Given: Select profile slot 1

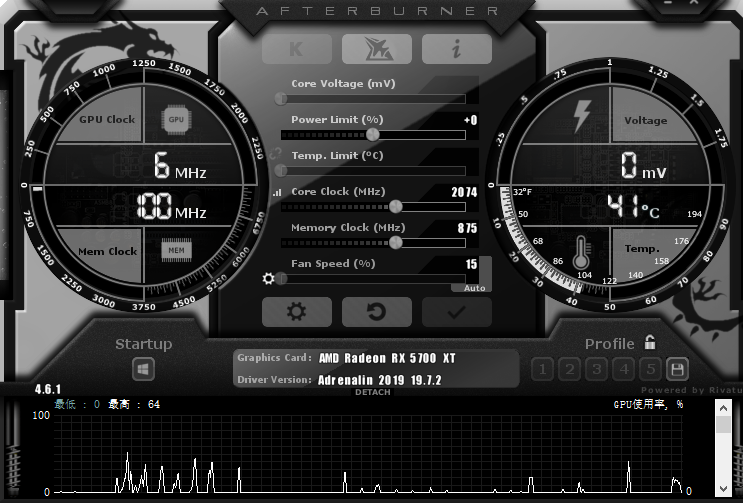Looking at the screenshot, I should click(x=543, y=369).
